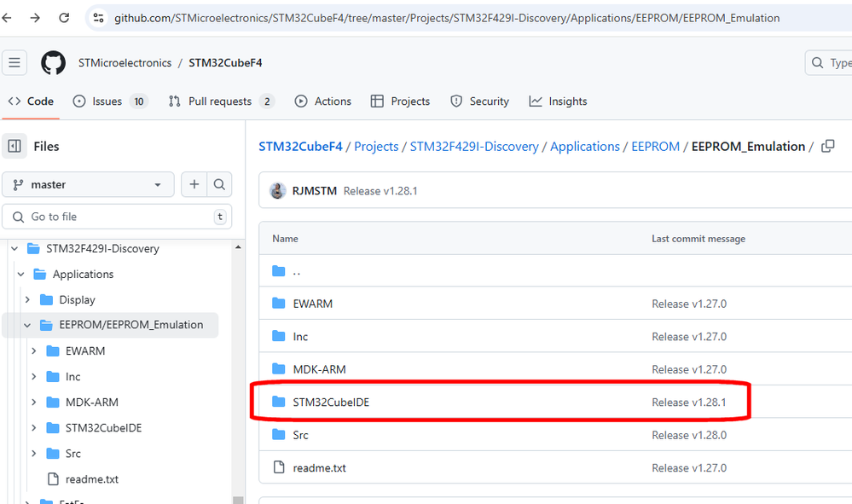Open RJMSTM committer profile name
Image resolution: width=852 pixels, height=504 pixels.
(315, 191)
